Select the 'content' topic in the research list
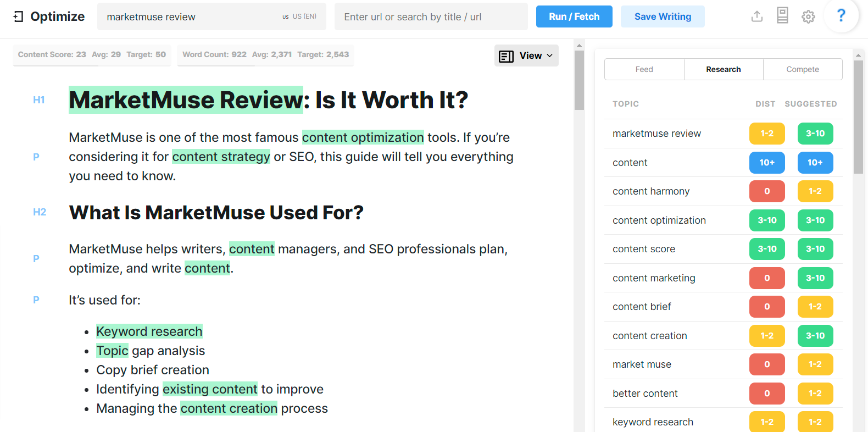This screenshot has width=868, height=432. [x=724, y=163]
